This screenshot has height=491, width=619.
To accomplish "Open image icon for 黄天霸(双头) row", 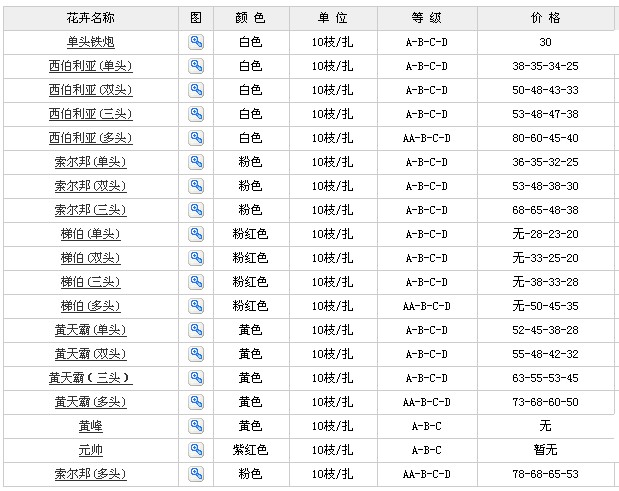I will tap(196, 354).
